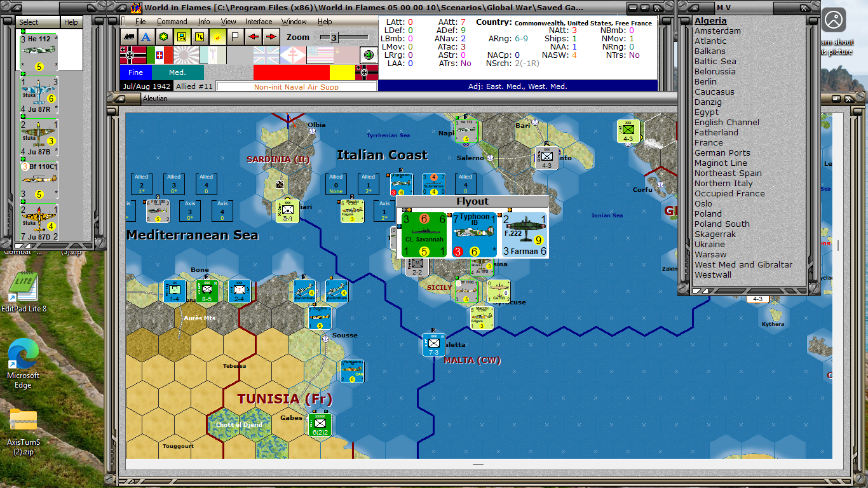868x488 pixels.
Task: Select the United States flag
Action: (320, 55)
